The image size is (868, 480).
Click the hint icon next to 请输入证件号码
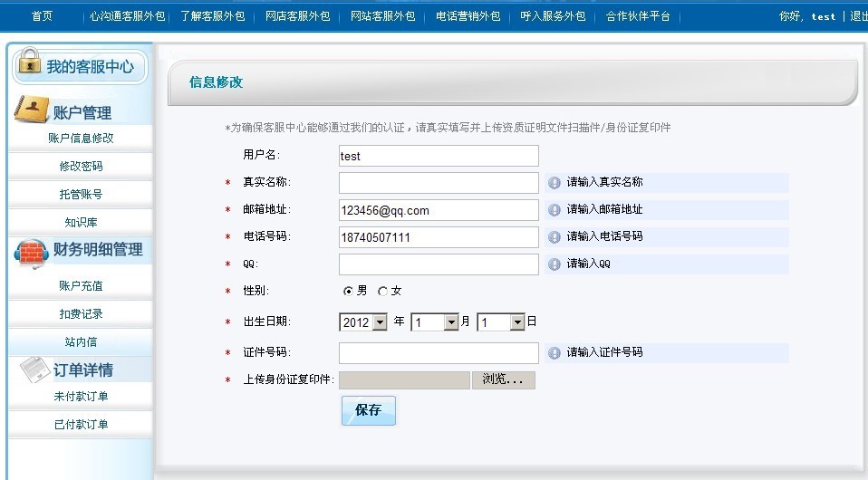555,352
